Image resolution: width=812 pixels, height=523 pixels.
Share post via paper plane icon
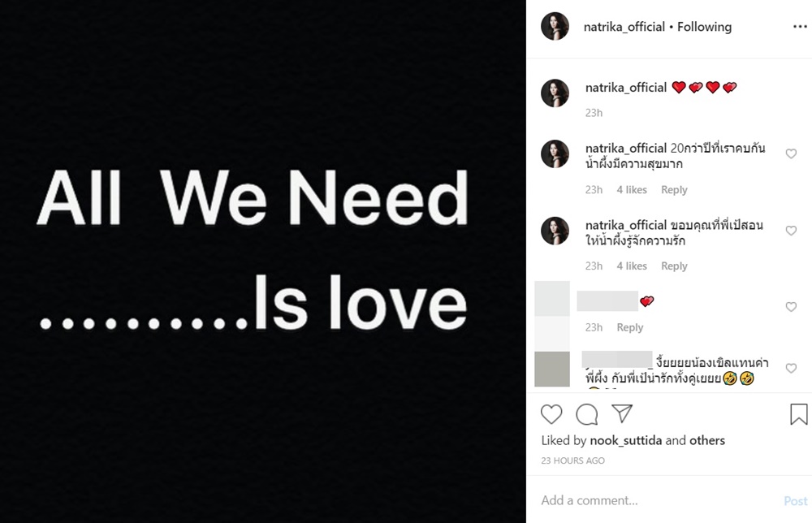click(x=622, y=413)
